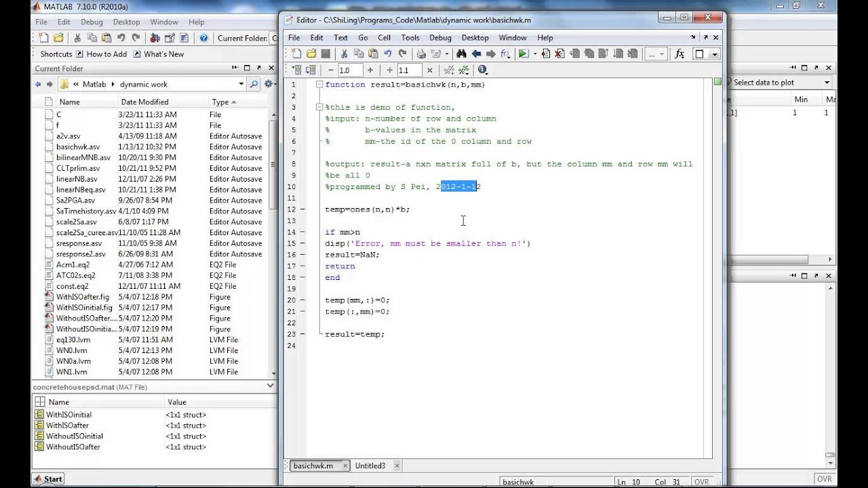Expand the folder path dropdown
This screenshot has height=488, width=868.
[241, 84]
